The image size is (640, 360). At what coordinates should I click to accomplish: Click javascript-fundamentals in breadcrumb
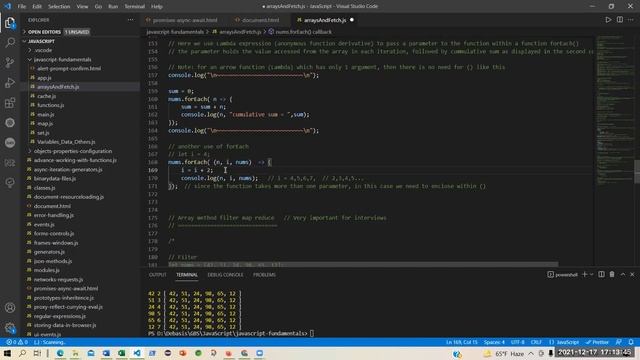coord(175,32)
